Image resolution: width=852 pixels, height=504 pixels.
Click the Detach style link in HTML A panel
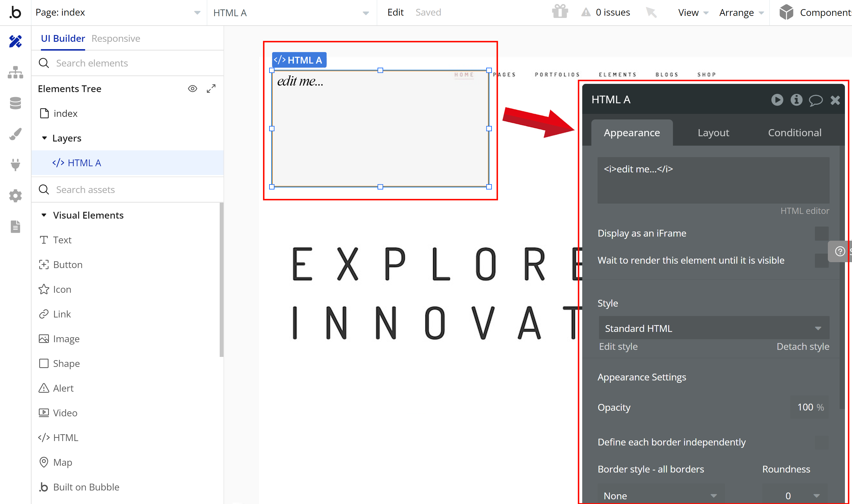coord(803,346)
